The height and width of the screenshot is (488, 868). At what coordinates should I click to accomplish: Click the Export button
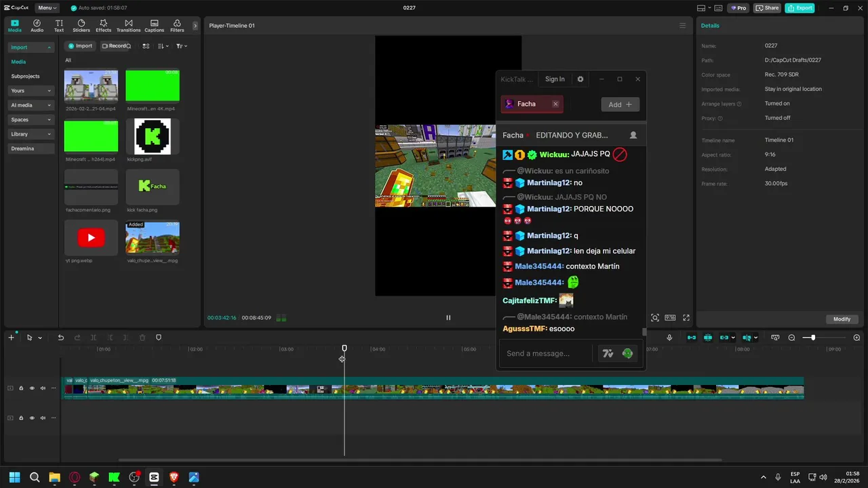tap(800, 8)
